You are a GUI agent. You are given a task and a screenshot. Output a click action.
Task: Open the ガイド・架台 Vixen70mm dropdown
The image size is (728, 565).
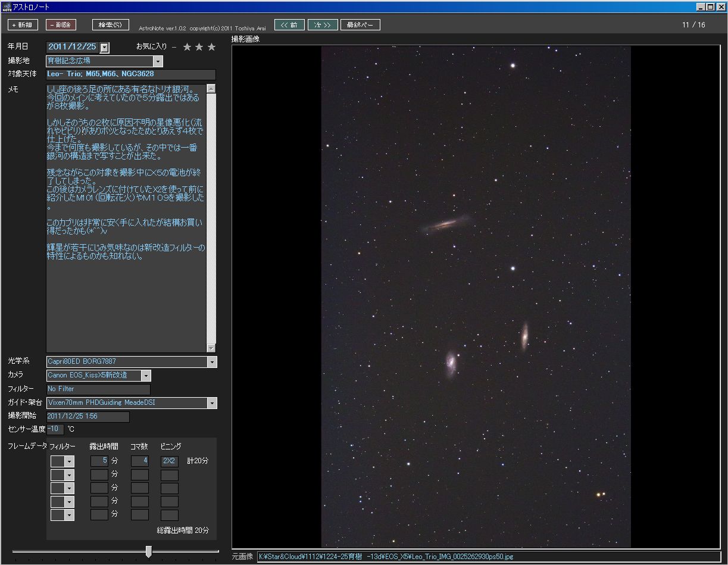coord(213,403)
